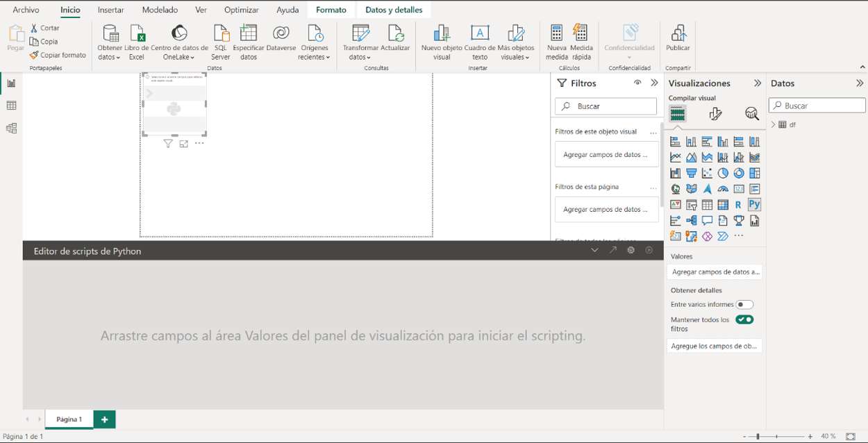The image size is (868, 443).
Task: Open the Modelado ribbon tab
Action: pos(160,10)
